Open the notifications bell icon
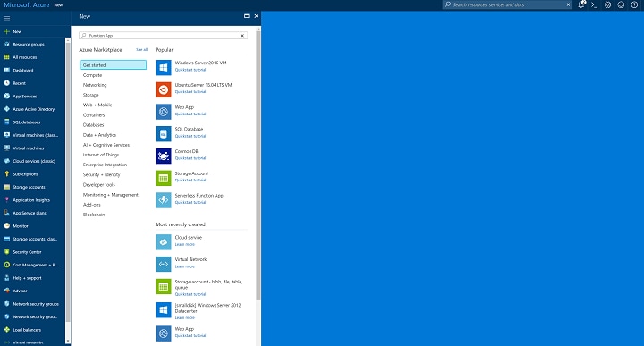The width and height of the screenshot is (644, 346). (x=581, y=5)
